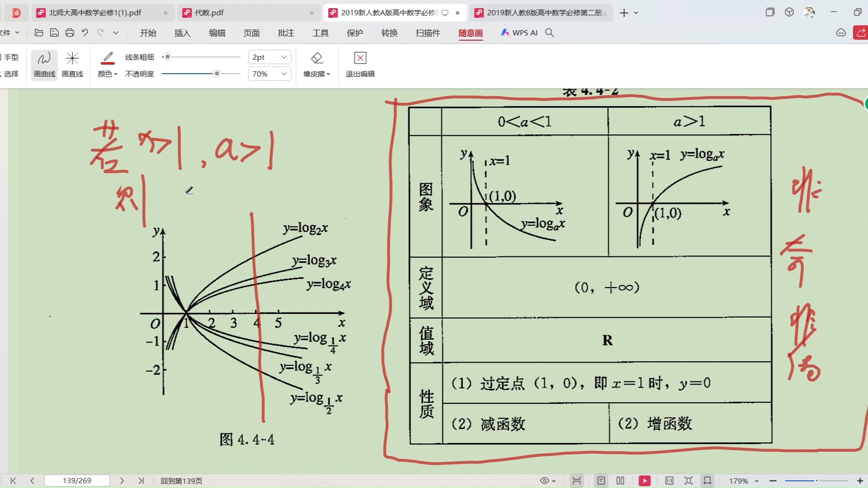The image size is (868, 488).
Task: Open eye protection mode dropdown
Action: (x=548, y=481)
